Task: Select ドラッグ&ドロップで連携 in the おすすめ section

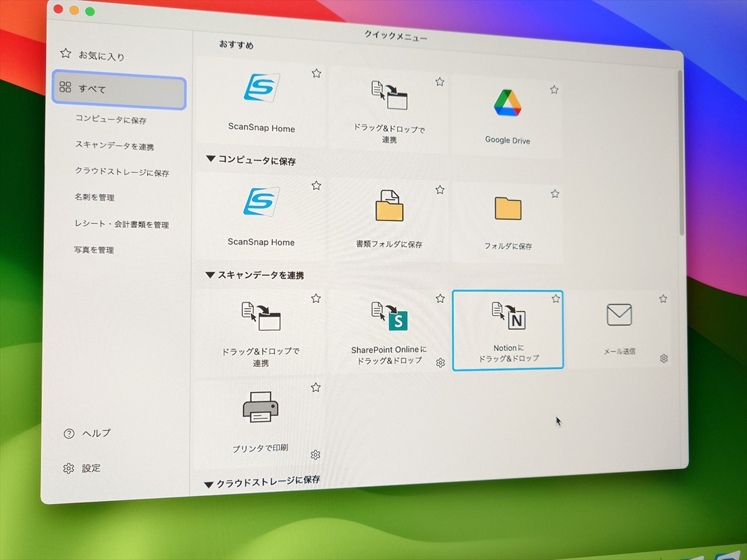Action: point(388,111)
